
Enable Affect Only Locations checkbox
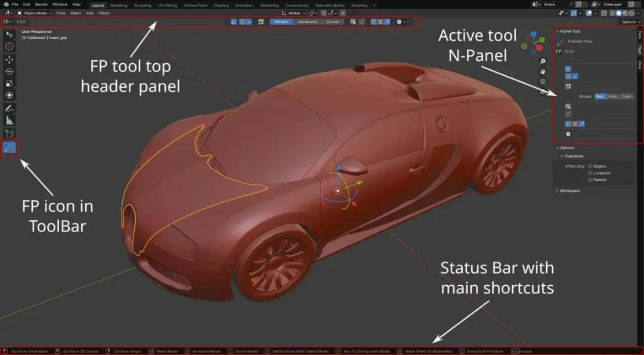point(590,173)
